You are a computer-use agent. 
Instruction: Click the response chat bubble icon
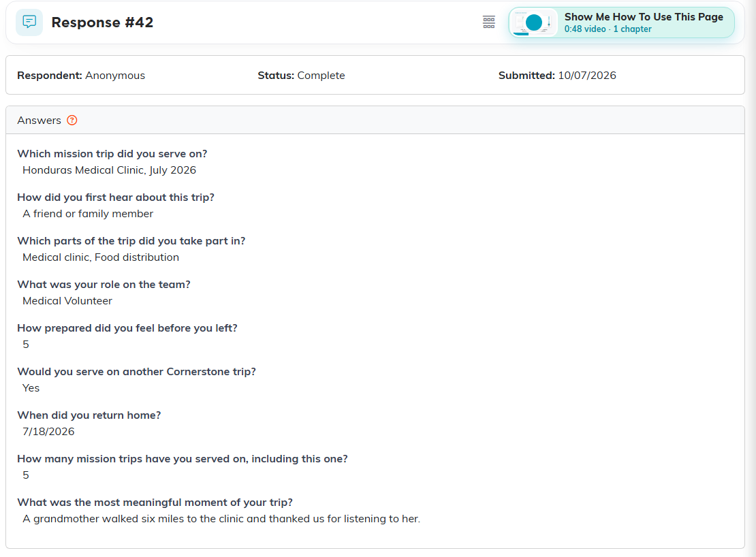29,22
